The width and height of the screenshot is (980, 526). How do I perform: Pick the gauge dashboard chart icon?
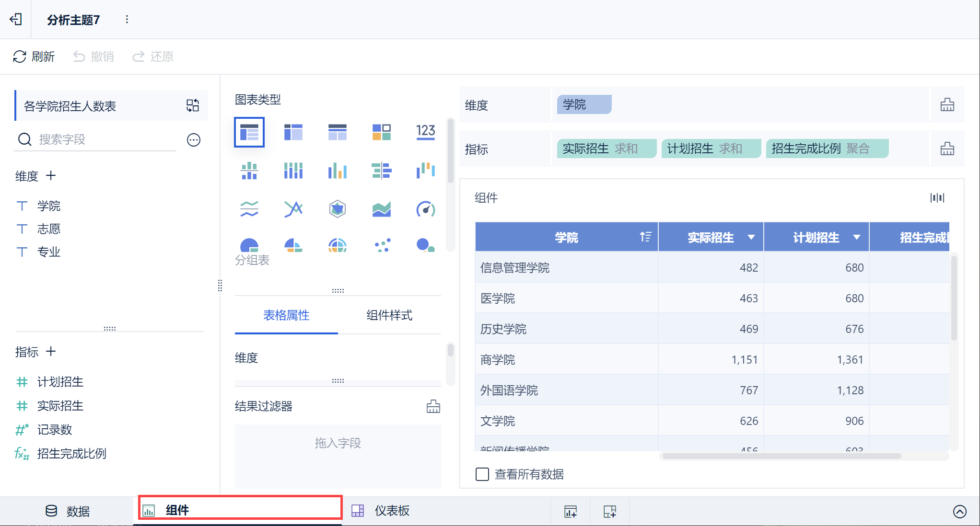tap(425, 209)
